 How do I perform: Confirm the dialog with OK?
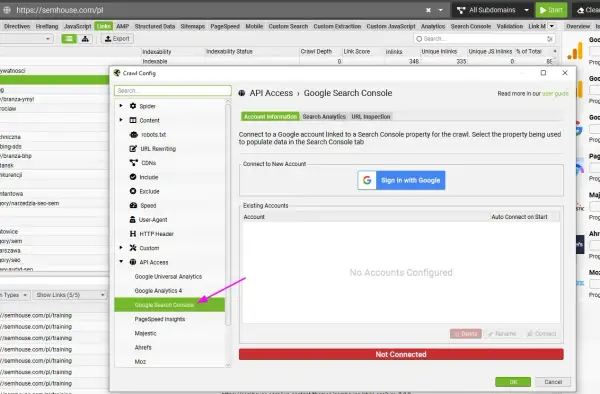coord(513,382)
